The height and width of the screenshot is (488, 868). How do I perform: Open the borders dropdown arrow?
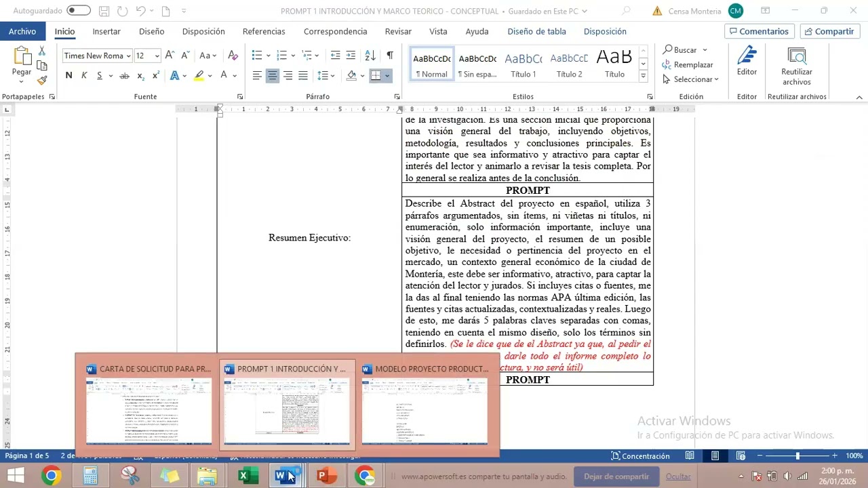click(387, 75)
